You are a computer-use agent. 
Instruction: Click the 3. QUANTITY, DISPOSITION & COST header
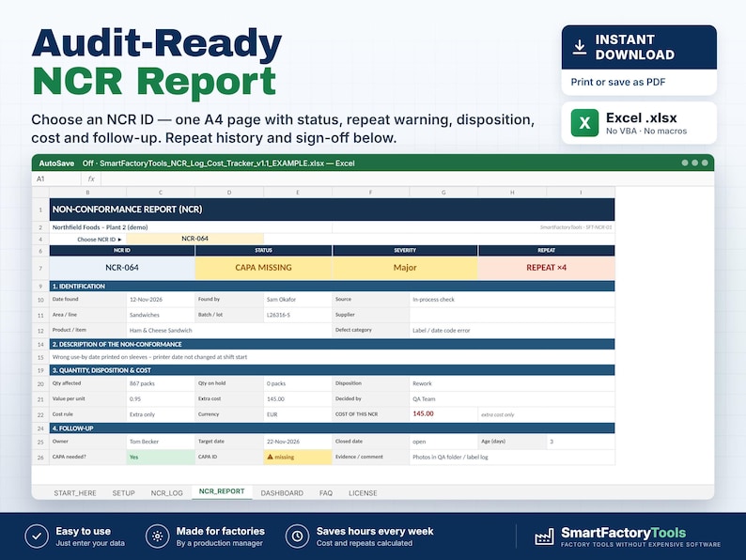tap(332, 370)
